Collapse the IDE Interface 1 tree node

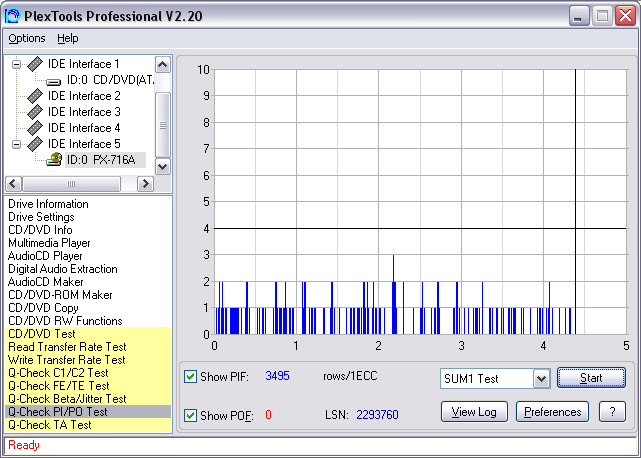(x=16, y=64)
